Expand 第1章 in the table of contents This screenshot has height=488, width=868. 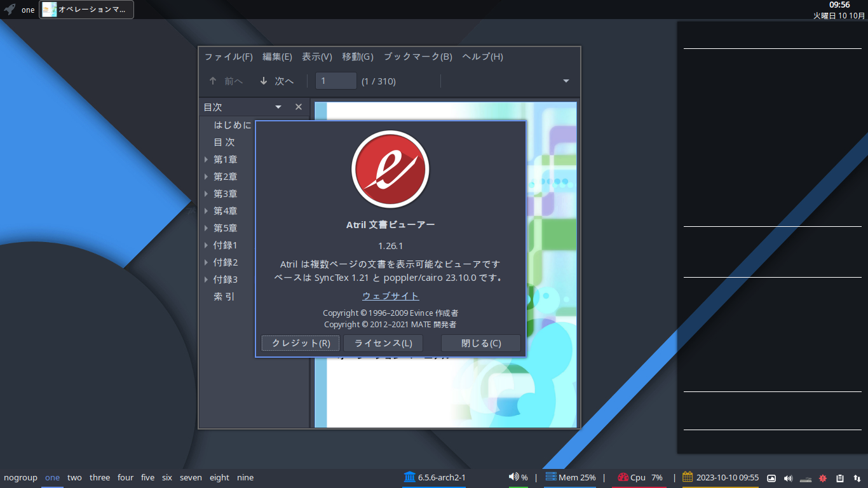click(x=207, y=159)
